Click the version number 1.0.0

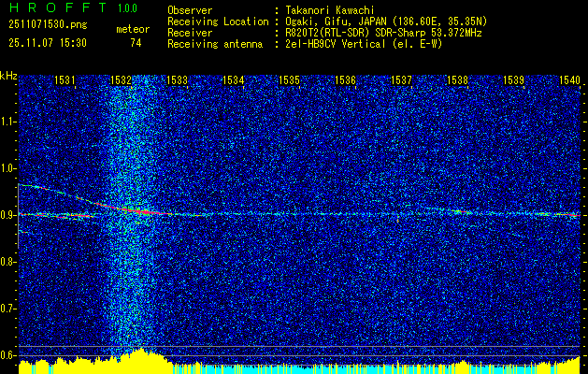[x=127, y=8]
